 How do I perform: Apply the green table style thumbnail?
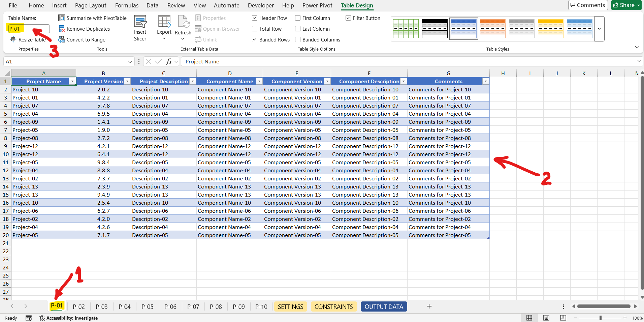pos(406,29)
